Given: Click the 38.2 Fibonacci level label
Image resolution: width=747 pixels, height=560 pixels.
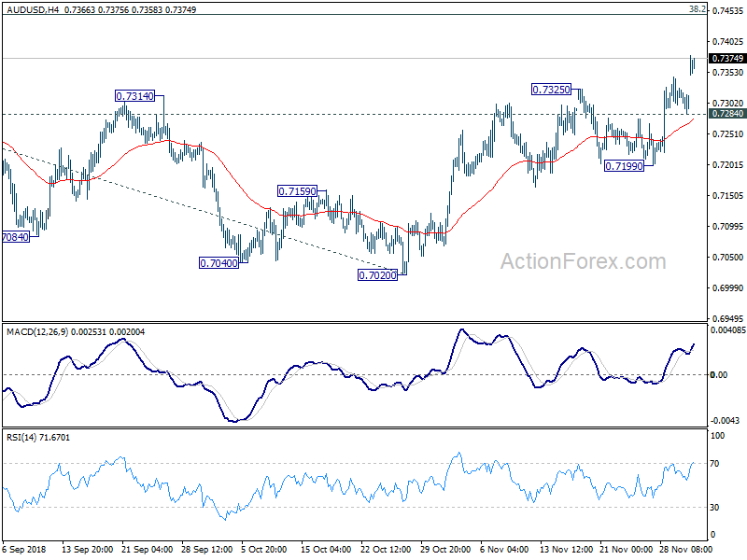Looking at the screenshot, I should click(697, 8).
